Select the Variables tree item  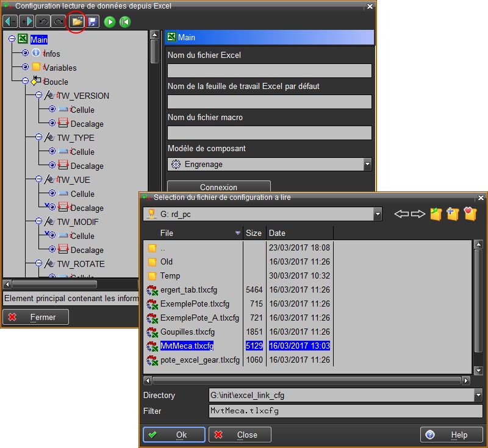tap(59, 68)
